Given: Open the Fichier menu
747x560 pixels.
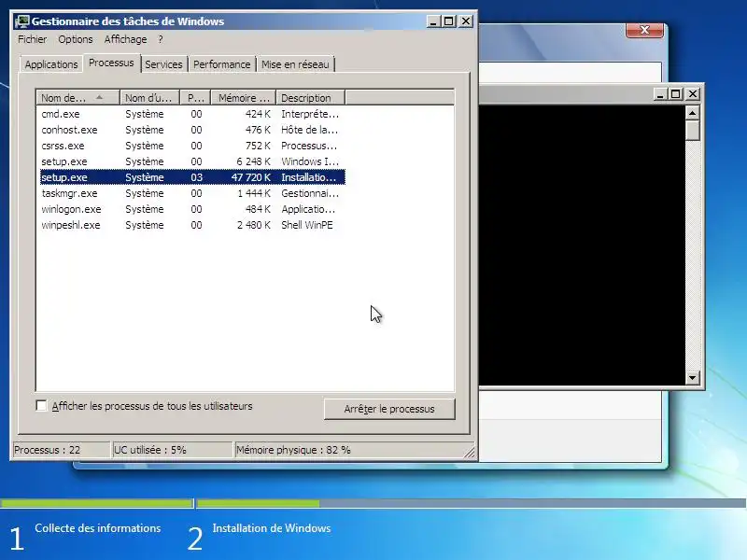Looking at the screenshot, I should [33, 39].
